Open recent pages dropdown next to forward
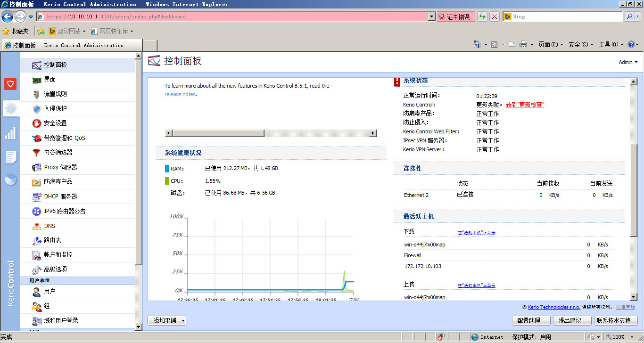644x343 pixels. (31, 16)
